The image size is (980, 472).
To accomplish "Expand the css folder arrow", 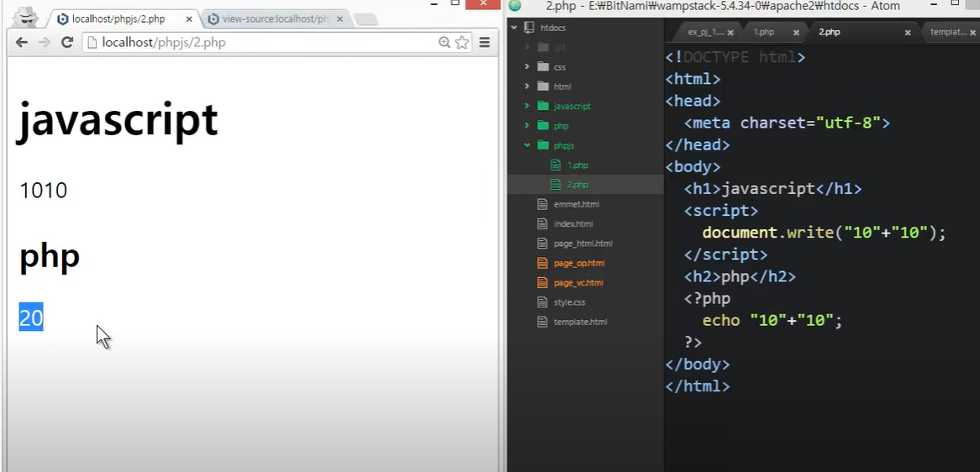I will pyautogui.click(x=527, y=67).
